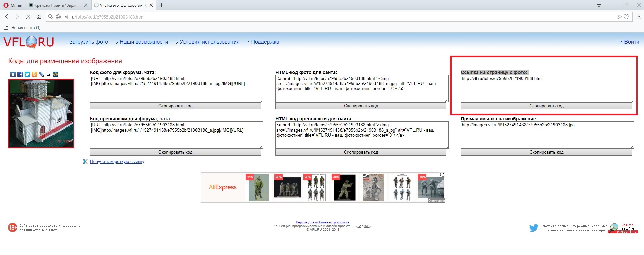The image size is (644, 255).
Task: Open the Speed Dial grid icon
Action: tap(39, 17)
